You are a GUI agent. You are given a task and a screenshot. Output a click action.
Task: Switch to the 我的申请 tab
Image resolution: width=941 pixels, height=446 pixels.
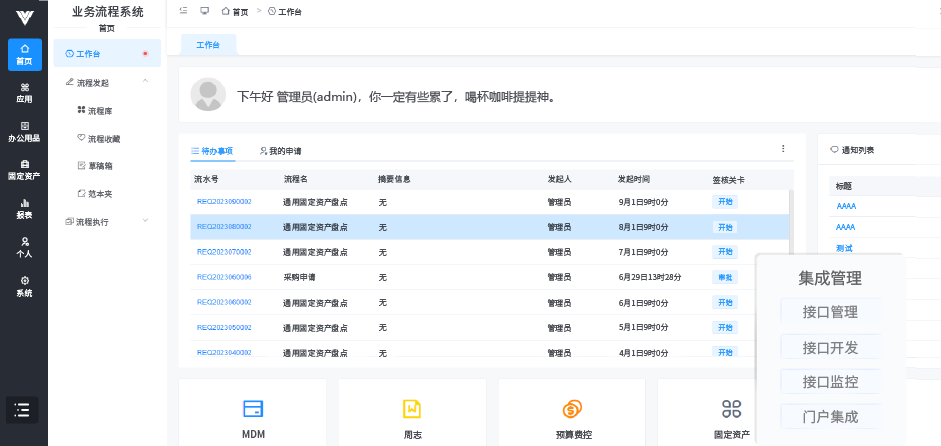280,151
